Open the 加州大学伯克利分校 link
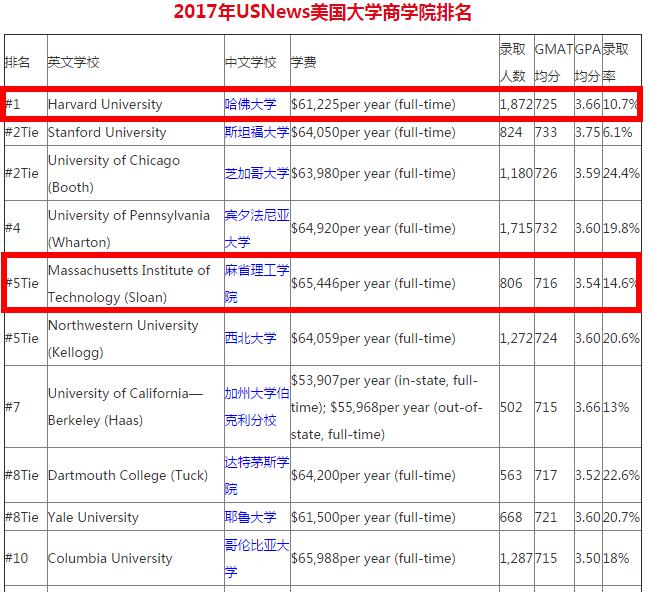 (257, 407)
